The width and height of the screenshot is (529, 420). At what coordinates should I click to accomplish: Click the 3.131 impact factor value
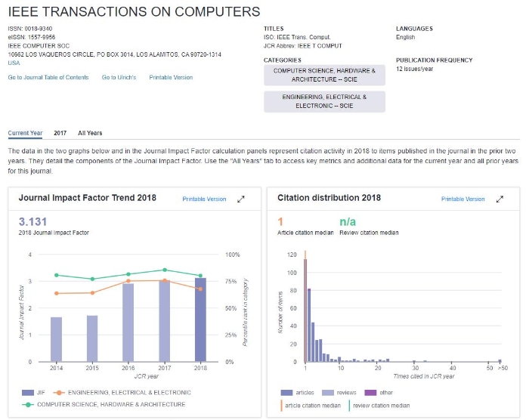point(32,221)
